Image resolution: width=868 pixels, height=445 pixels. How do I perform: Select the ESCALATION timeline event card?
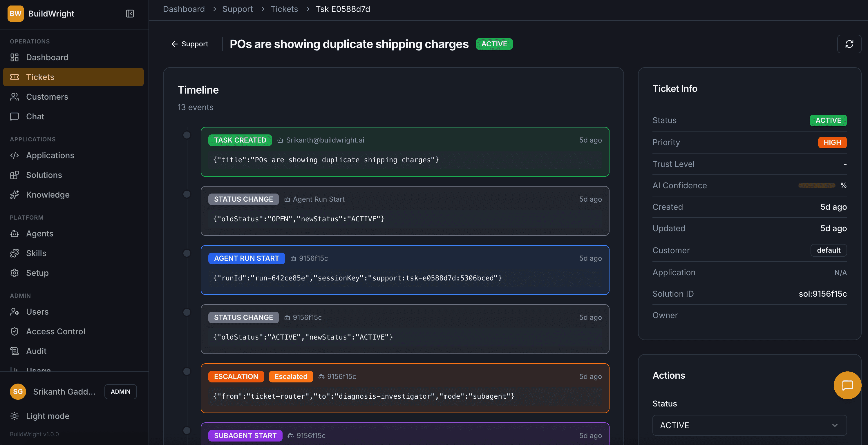404,388
